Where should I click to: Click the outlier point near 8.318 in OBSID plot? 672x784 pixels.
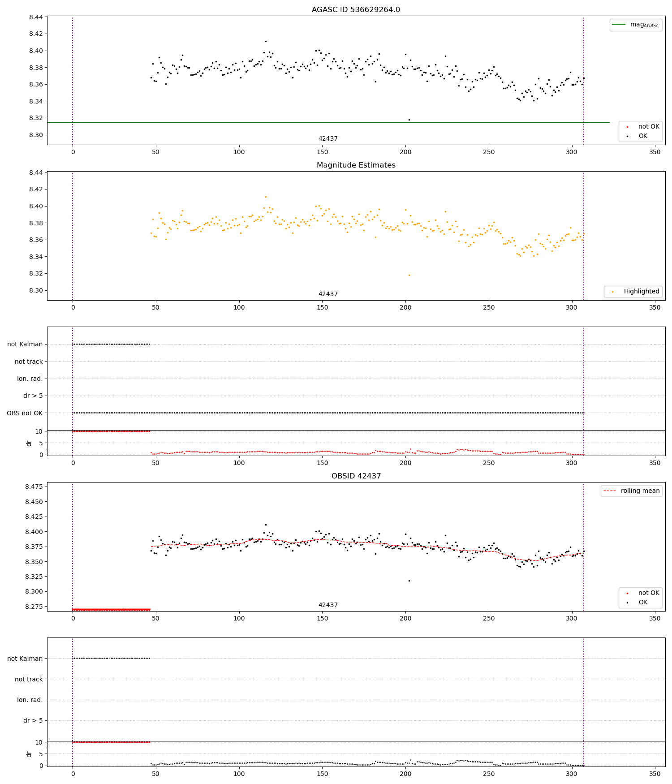[409, 581]
